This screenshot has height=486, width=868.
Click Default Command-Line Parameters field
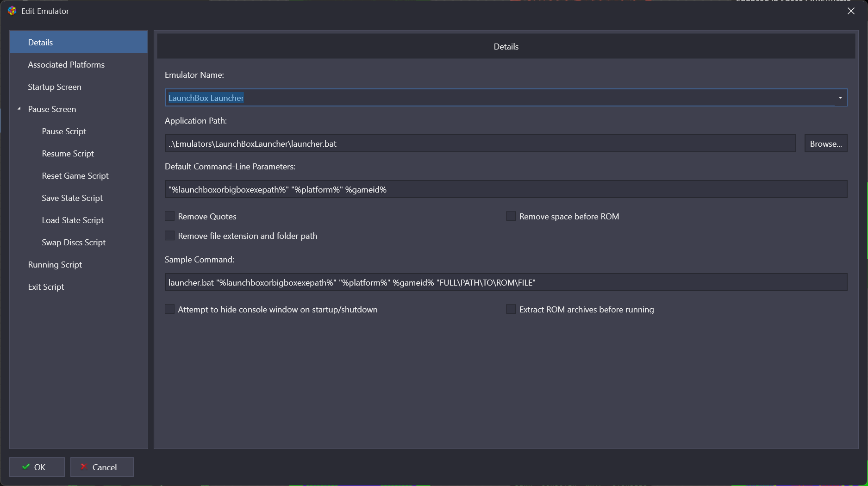[x=506, y=189]
